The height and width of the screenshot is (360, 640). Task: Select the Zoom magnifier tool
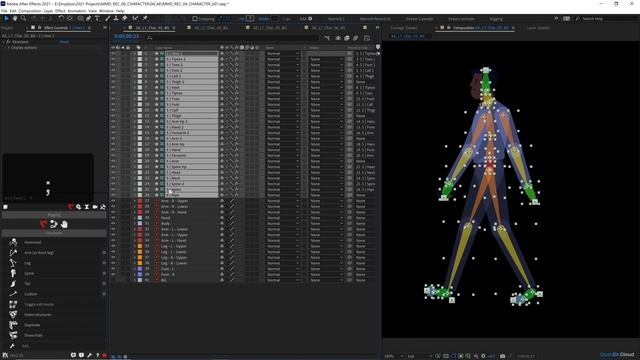point(23,18)
